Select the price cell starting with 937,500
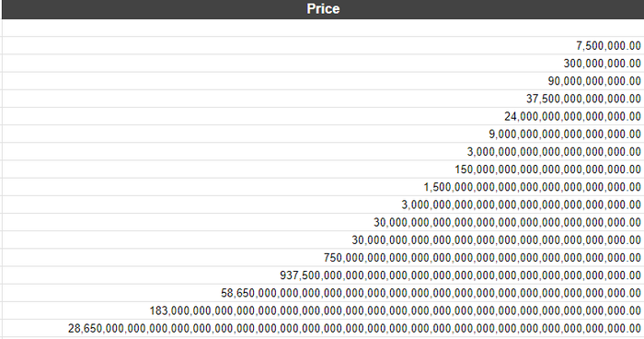Viewport: 644px width, 339px height. pos(323,275)
